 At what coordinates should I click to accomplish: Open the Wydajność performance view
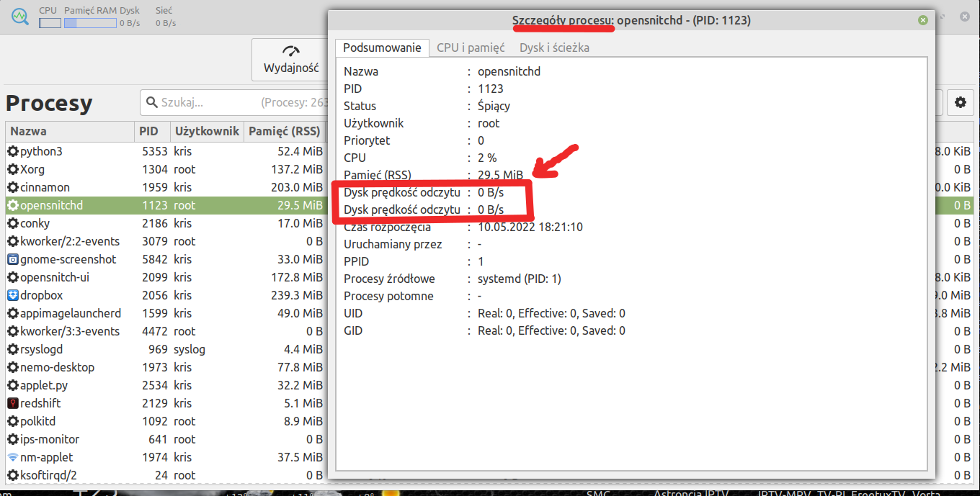pyautogui.click(x=290, y=60)
